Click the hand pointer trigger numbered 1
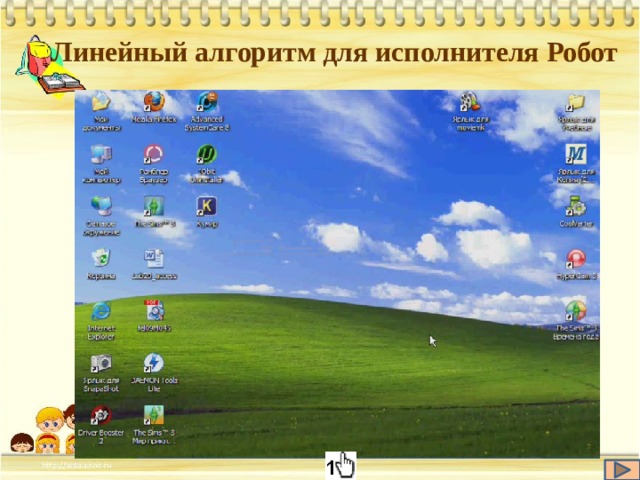 (341, 465)
